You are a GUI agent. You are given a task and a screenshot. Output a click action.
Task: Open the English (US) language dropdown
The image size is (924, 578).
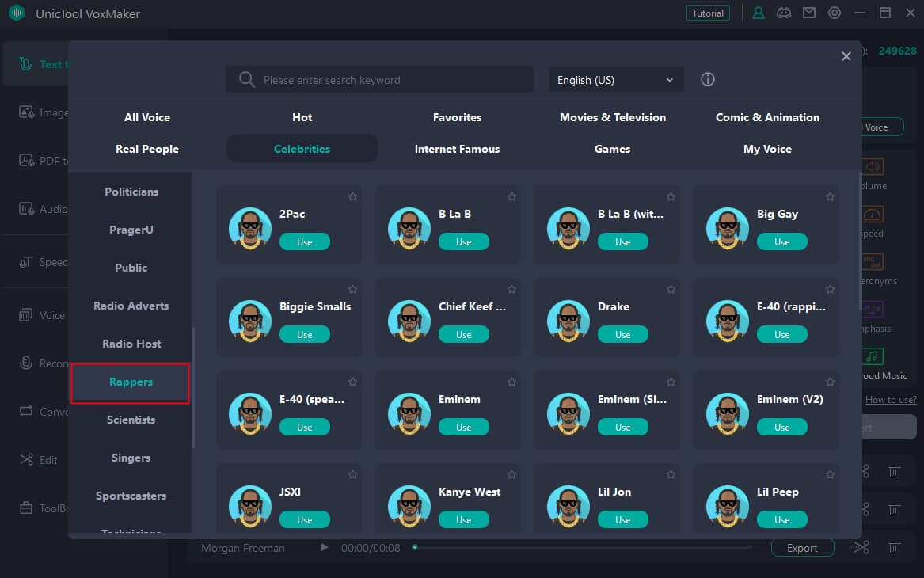[616, 80]
